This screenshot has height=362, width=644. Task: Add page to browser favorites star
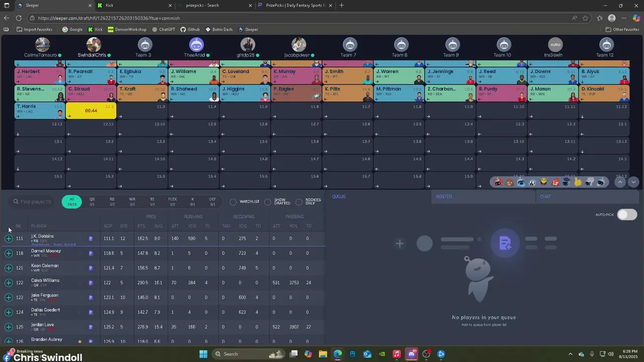[586, 18]
